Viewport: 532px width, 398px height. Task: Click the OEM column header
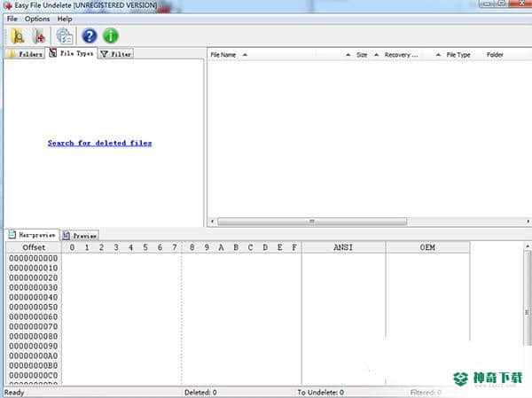coord(427,247)
